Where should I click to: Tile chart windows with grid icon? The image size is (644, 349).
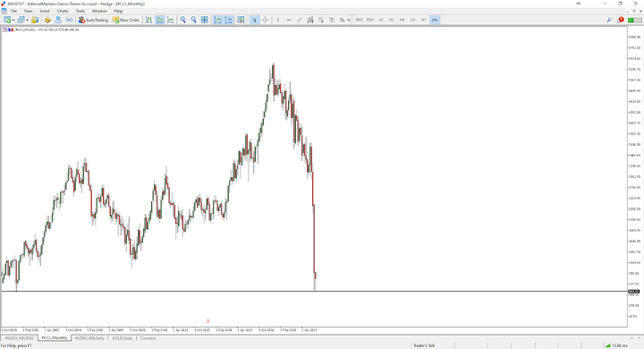204,20
